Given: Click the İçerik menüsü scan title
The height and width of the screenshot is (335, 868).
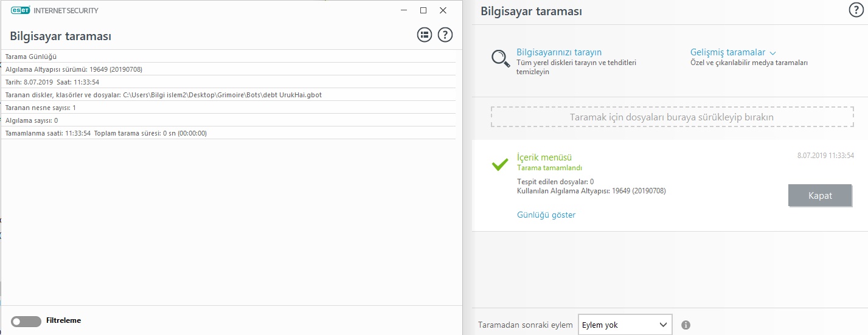Looking at the screenshot, I should click(544, 157).
